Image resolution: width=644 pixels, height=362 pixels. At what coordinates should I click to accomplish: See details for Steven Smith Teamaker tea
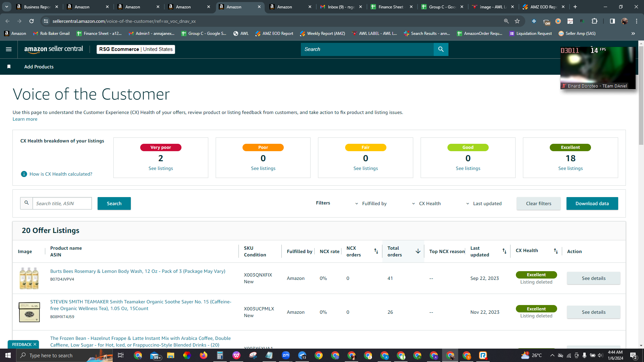[594, 312]
